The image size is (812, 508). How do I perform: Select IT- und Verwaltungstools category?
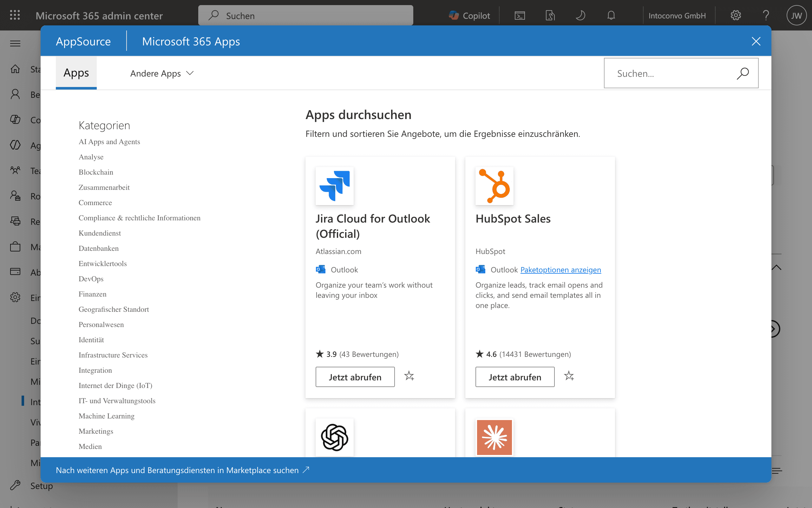tap(117, 401)
